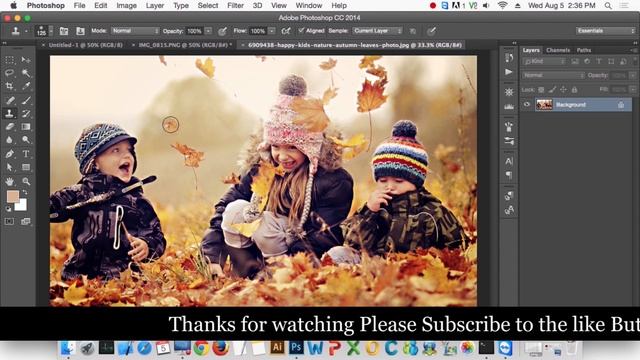Click the Background layer thumbnail
The height and width of the screenshot is (360, 640).
click(544, 104)
